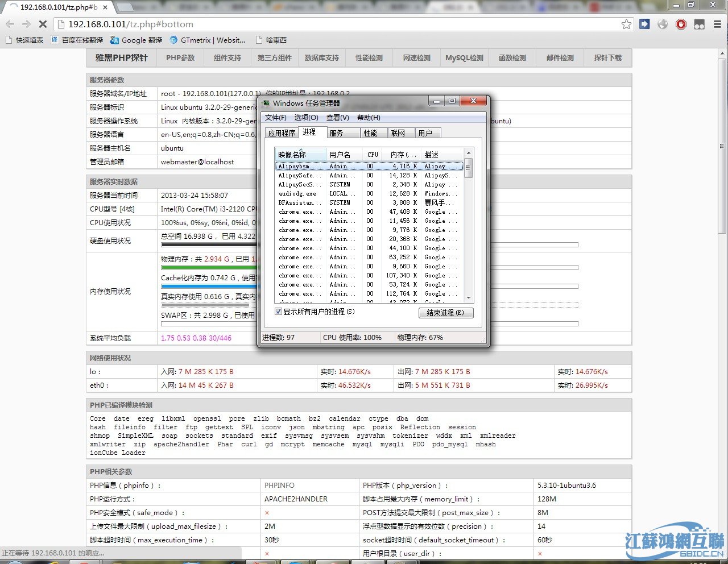Open a new tab next to tz.php tab
The image size is (728, 564).
point(125,7)
